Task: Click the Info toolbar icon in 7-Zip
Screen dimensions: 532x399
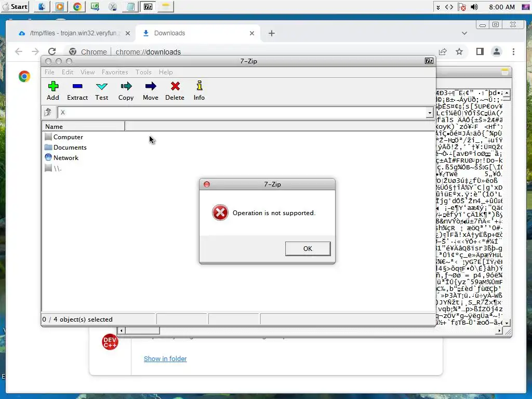Action: (199, 90)
